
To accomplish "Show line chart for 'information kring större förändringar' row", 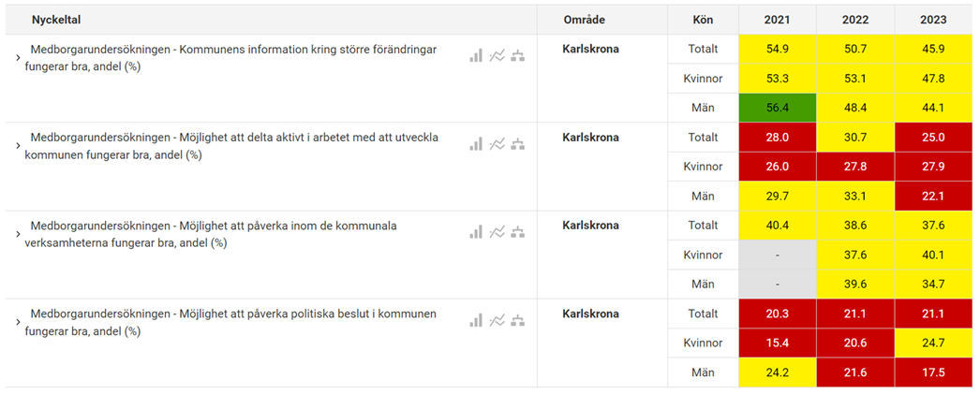I will [x=497, y=56].
